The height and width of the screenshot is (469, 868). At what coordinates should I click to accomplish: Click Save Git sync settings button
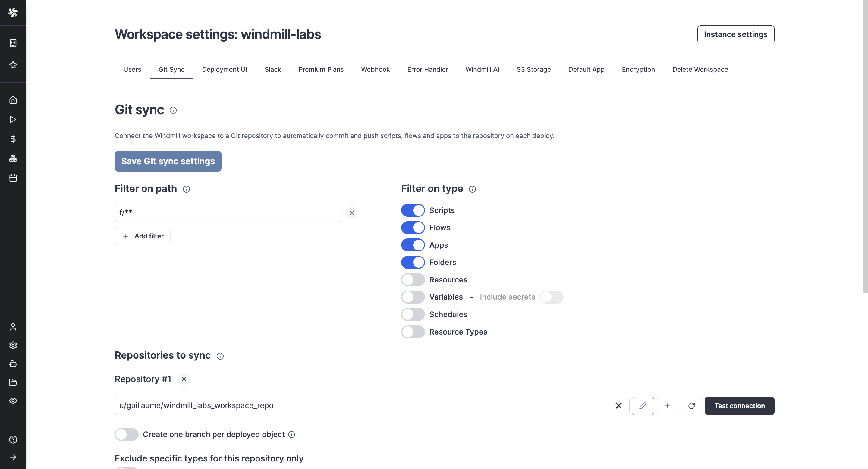click(x=168, y=161)
